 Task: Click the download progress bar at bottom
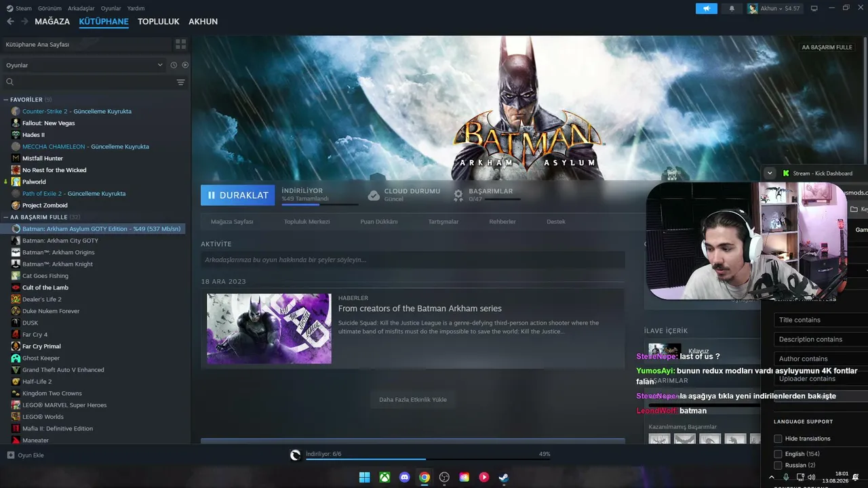click(x=427, y=459)
